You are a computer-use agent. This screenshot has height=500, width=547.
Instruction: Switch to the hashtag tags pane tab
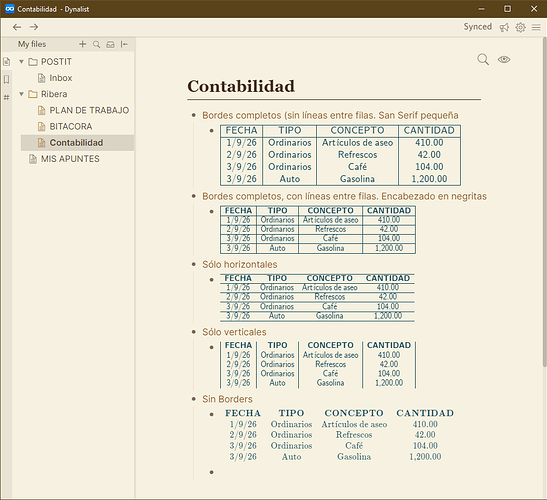click(7, 97)
